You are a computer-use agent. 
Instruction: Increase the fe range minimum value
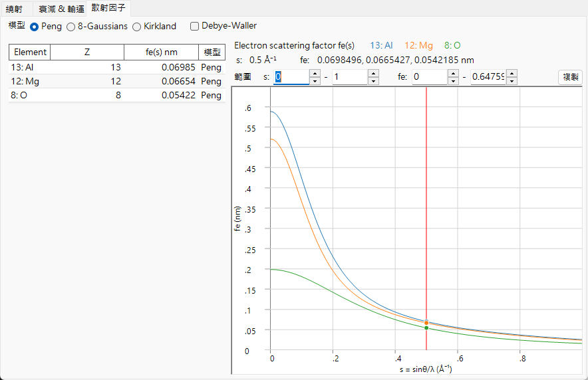(454, 73)
